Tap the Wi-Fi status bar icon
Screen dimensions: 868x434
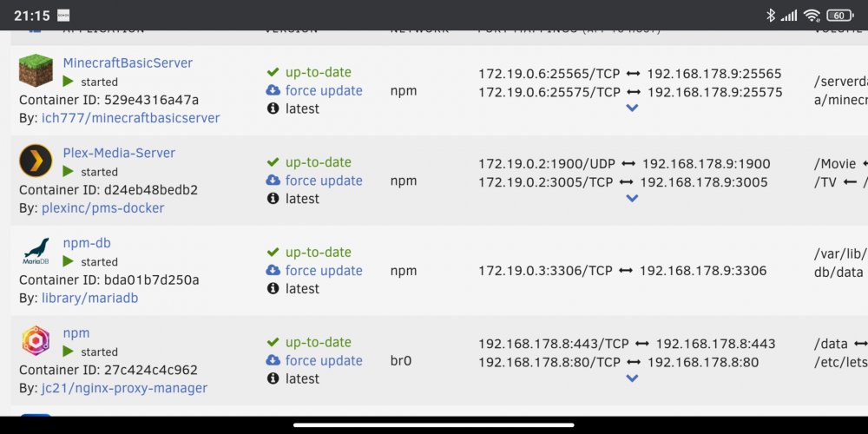pyautogui.click(x=812, y=16)
